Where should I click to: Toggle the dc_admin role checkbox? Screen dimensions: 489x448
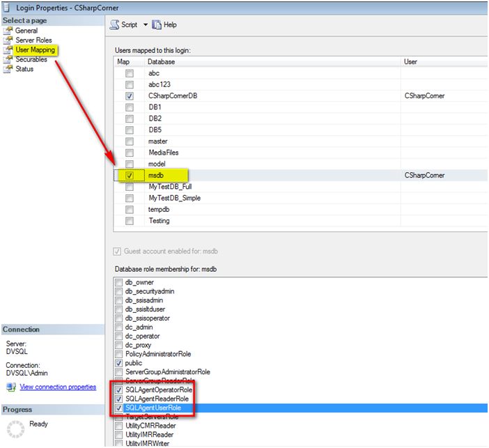click(x=118, y=327)
